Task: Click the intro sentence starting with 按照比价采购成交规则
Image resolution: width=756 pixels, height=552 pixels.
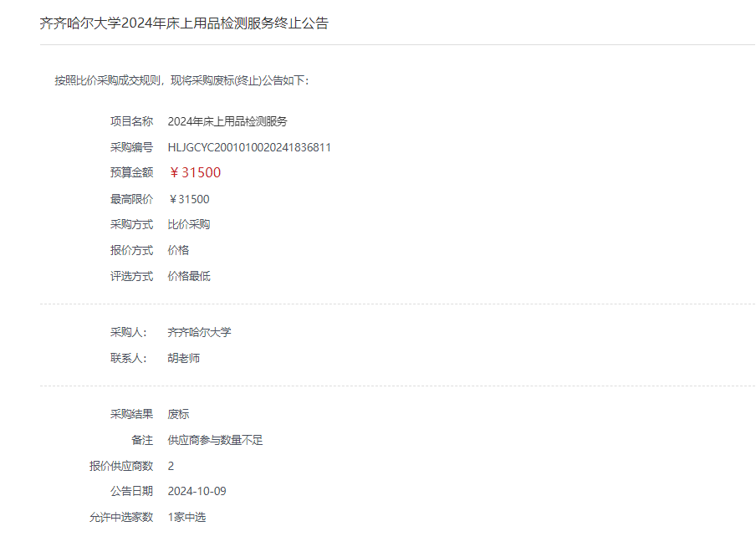Action: (x=181, y=80)
